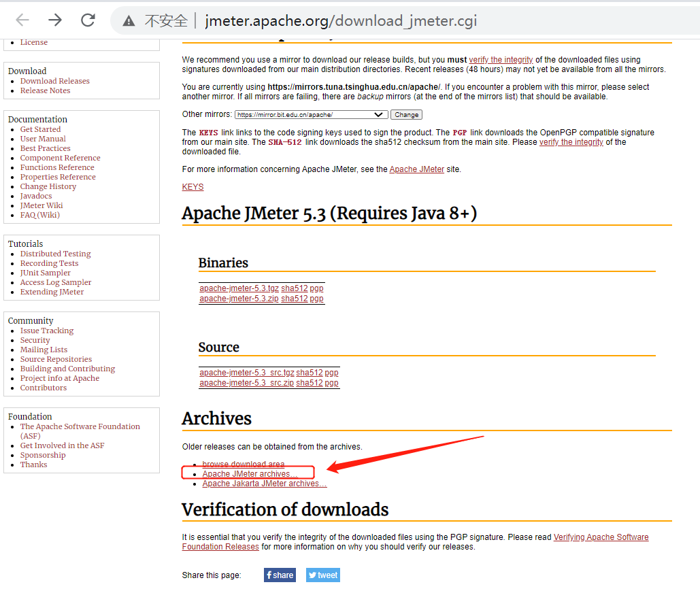Click second verify the integrity link

coord(571,142)
